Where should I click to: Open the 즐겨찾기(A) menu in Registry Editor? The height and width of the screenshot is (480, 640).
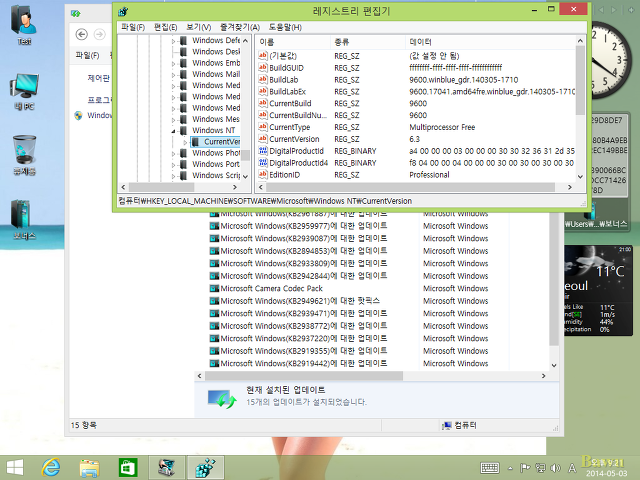[240, 27]
